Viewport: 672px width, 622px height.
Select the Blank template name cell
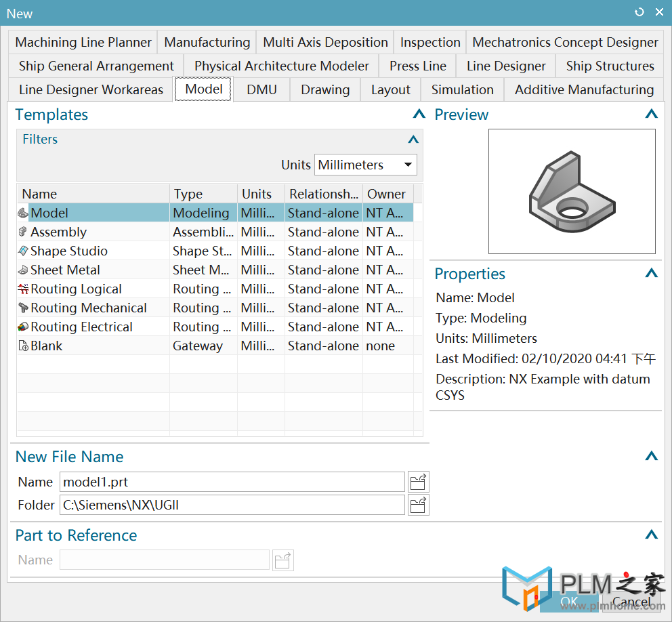tap(93, 346)
